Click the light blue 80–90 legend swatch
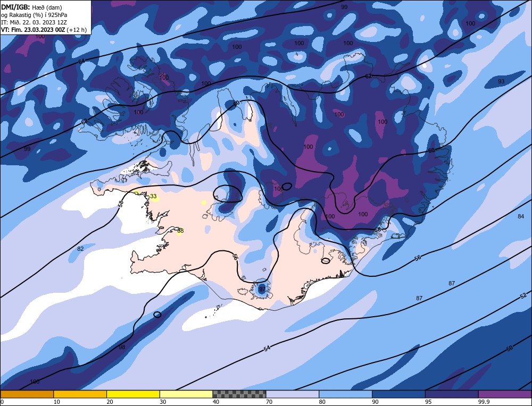Viewport: 532px width, 406px height. pos(345,394)
